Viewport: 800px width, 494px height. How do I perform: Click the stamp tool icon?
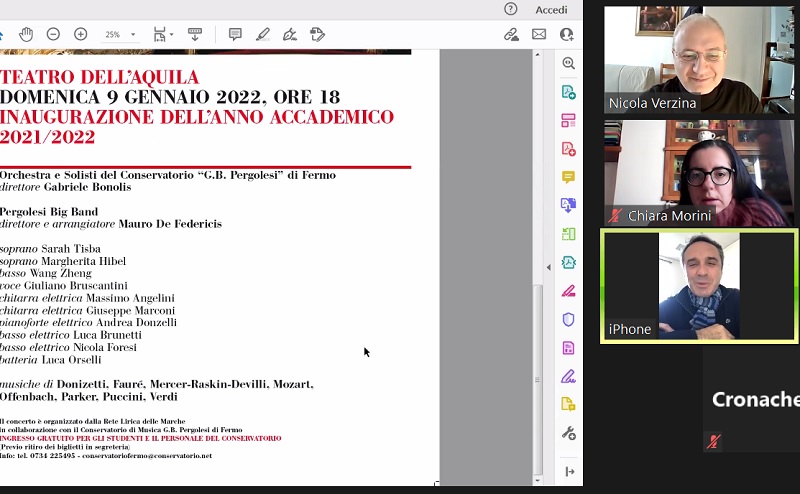(x=317, y=35)
